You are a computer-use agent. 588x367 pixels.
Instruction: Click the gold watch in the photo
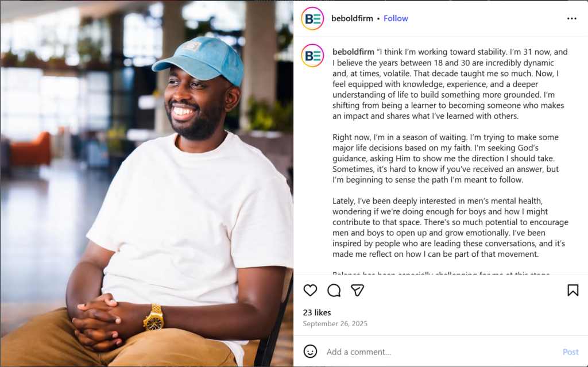pos(153,317)
